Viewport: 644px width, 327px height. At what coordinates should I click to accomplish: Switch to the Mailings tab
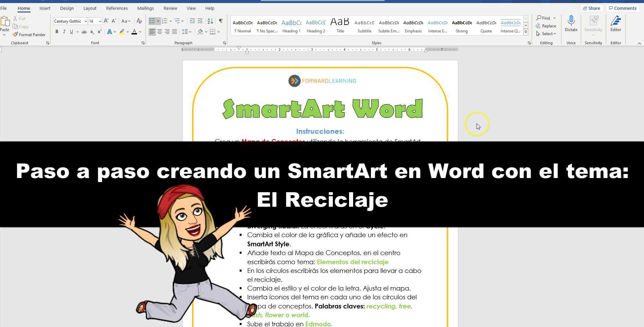click(x=145, y=8)
